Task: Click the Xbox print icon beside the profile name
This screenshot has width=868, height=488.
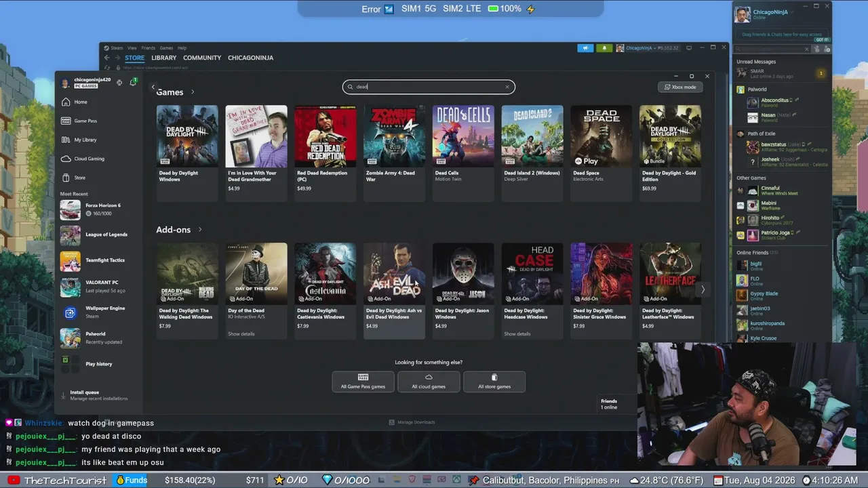Action: point(119,83)
